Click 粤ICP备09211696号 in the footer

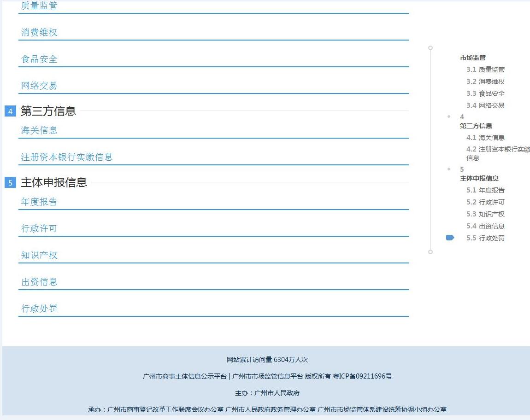click(362, 376)
